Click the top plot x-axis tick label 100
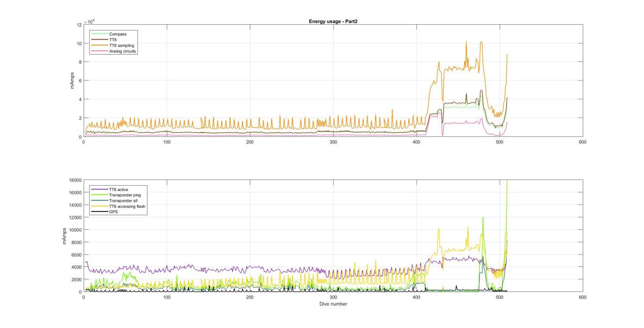Screen dimensions: 644x328 [167, 142]
